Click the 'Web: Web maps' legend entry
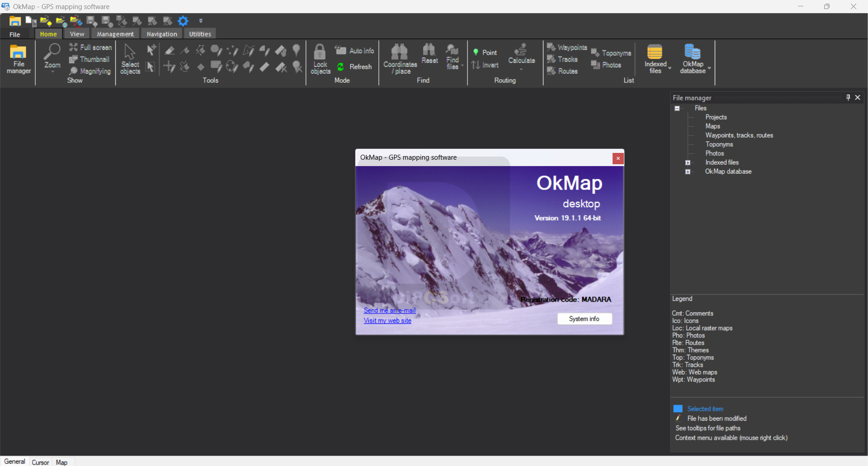Image resolution: width=868 pixels, height=466 pixels. 694,372
